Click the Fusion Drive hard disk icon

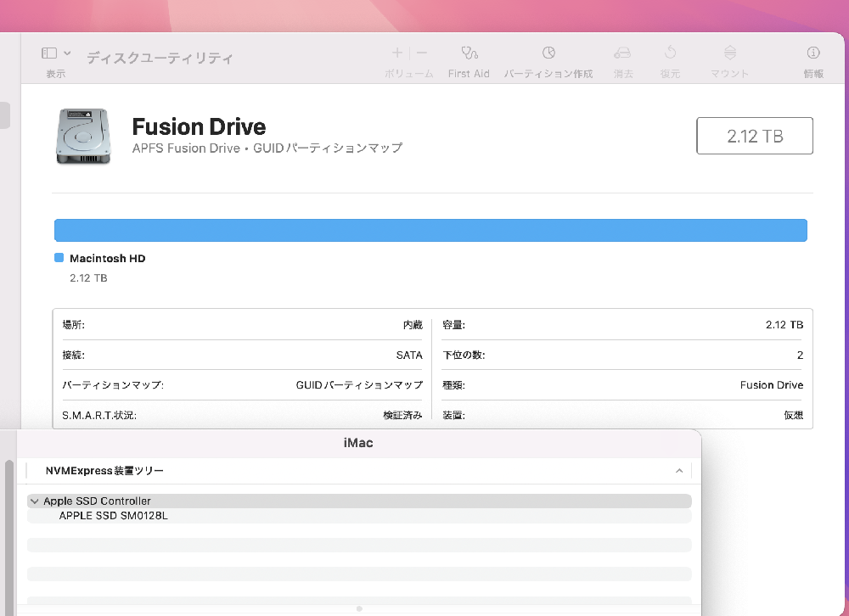coord(83,136)
